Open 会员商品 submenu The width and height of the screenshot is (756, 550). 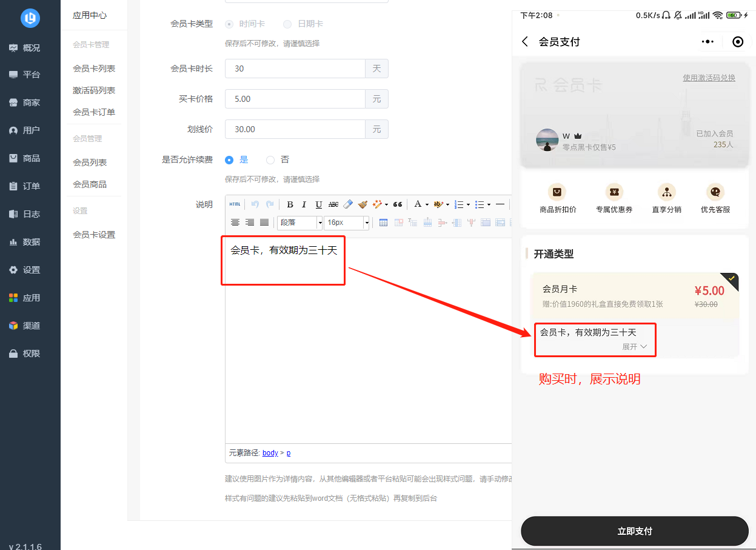[x=90, y=184]
